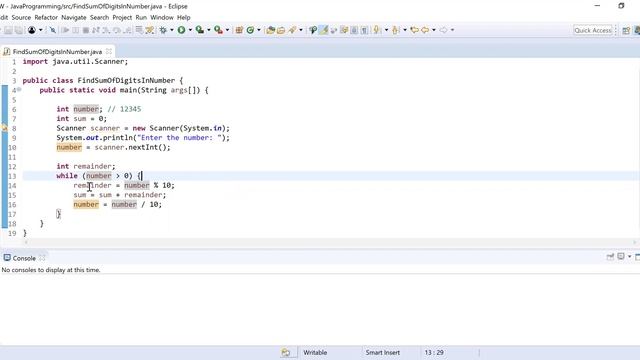Close the Console view

(x=42, y=258)
